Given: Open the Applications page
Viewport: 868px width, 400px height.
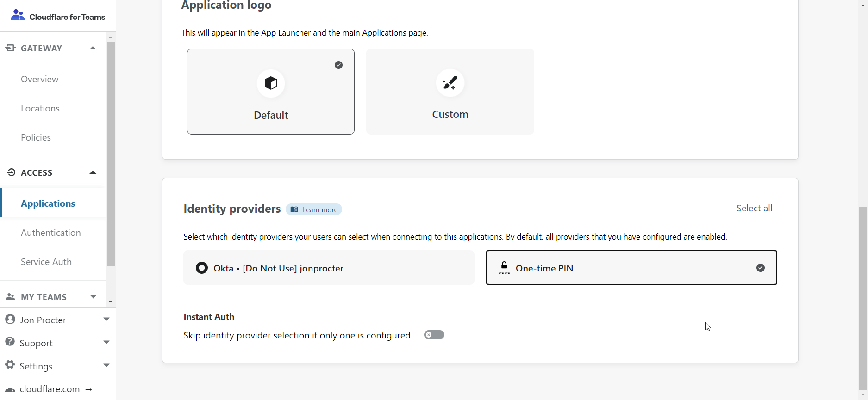Looking at the screenshot, I should click(48, 203).
